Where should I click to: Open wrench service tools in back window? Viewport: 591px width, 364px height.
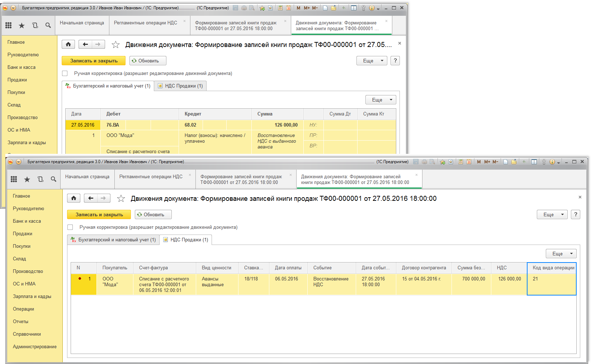pos(363,8)
